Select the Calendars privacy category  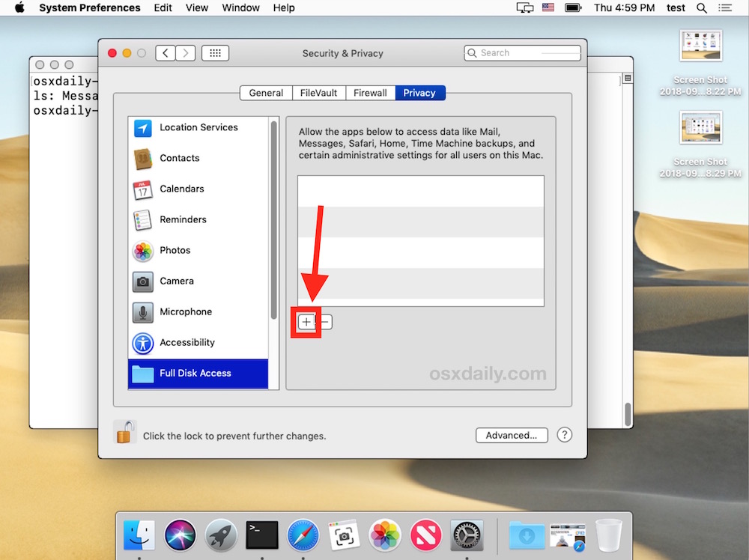(181, 189)
